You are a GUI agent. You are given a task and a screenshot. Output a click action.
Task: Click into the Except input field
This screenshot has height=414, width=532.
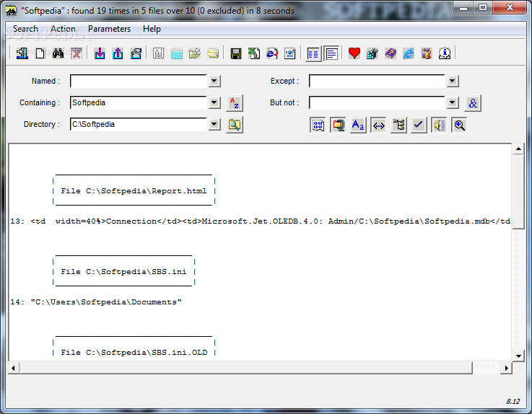377,81
